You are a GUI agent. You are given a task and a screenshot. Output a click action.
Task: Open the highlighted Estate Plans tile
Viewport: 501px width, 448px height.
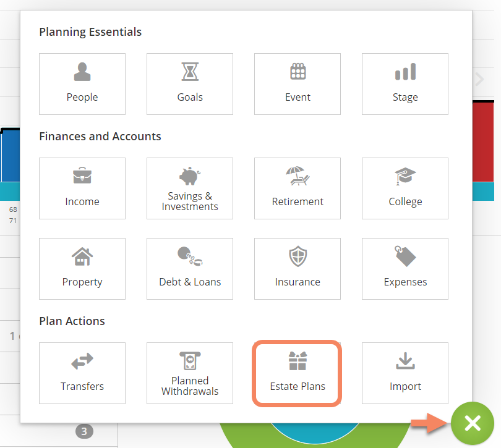click(298, 373)
